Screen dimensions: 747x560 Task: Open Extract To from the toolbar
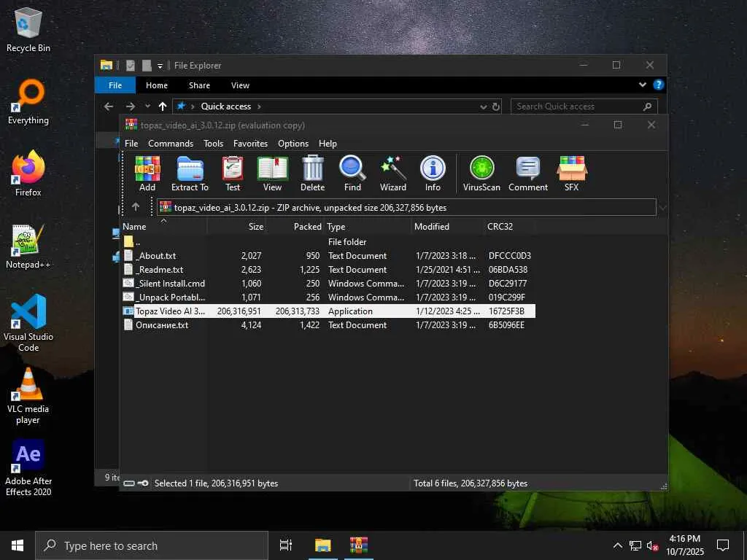tap(190, 174)
